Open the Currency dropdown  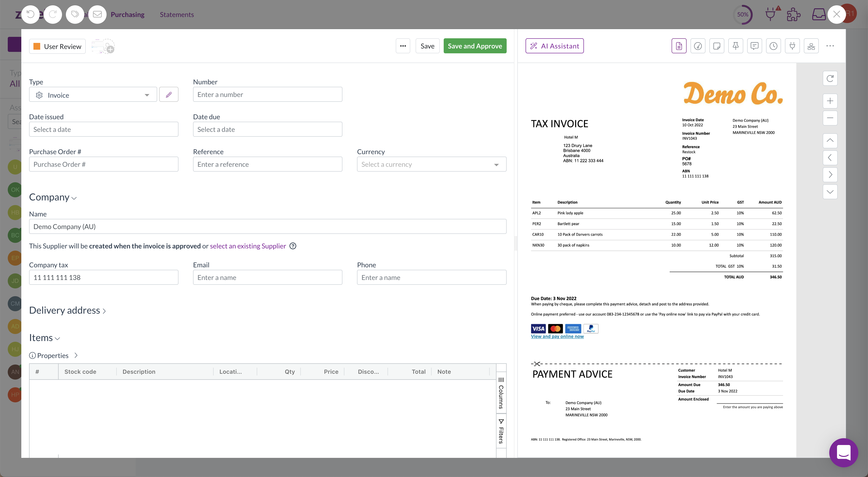(x=432, y=164)
